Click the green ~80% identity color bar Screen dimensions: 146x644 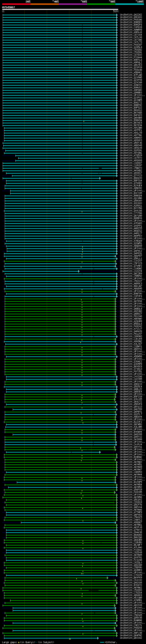[x=101, y=4]
